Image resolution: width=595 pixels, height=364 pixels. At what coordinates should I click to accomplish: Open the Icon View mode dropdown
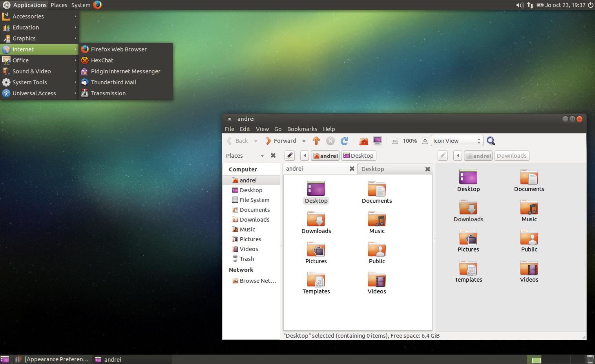[x=457, y=141]
